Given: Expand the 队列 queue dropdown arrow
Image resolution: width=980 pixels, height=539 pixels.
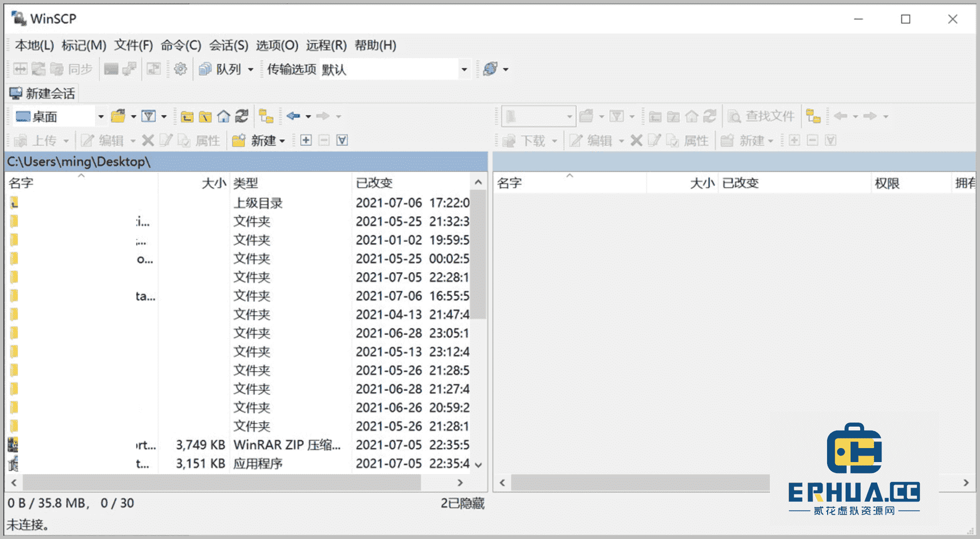Looking at the screenshot, I should [x=251, y=69].
